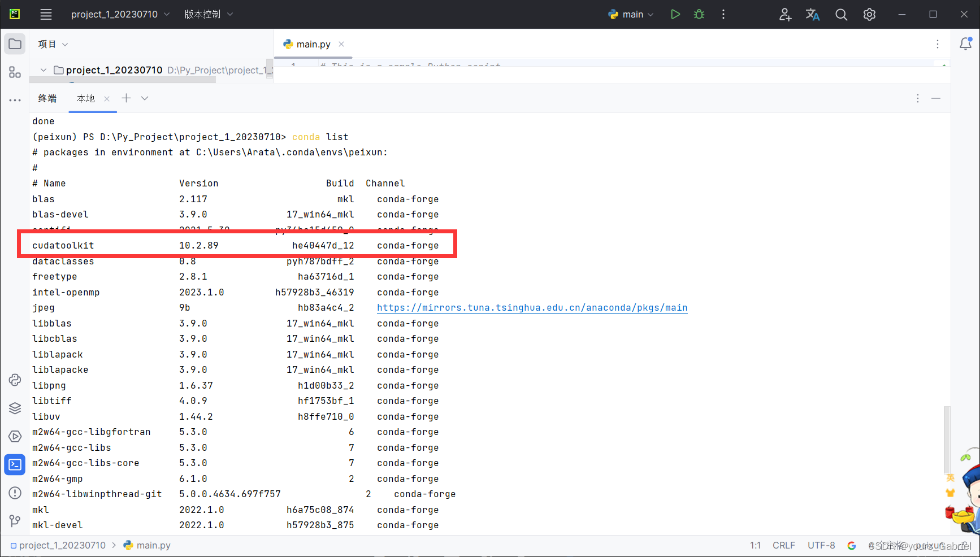The width and height of the screenshot is (980, 557).
Task: Open the main run configuration dropdown
Action: click(x=631, y=15)
